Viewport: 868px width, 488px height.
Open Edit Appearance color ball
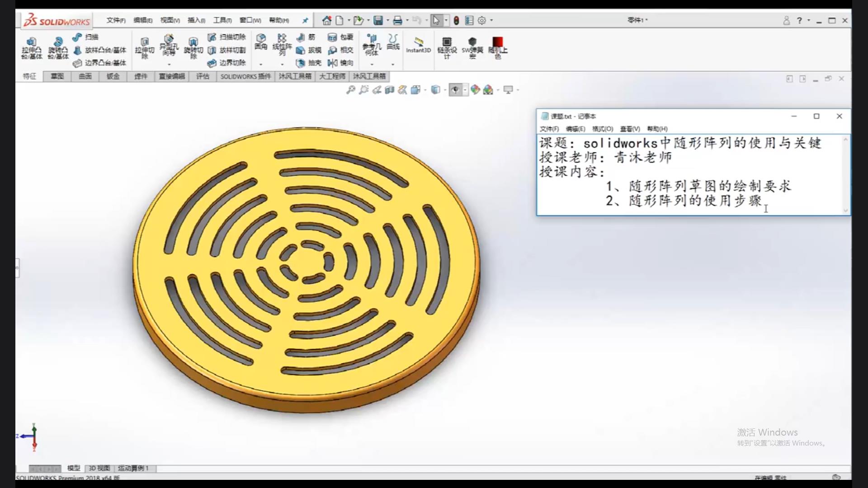click(x=475, y=90)
